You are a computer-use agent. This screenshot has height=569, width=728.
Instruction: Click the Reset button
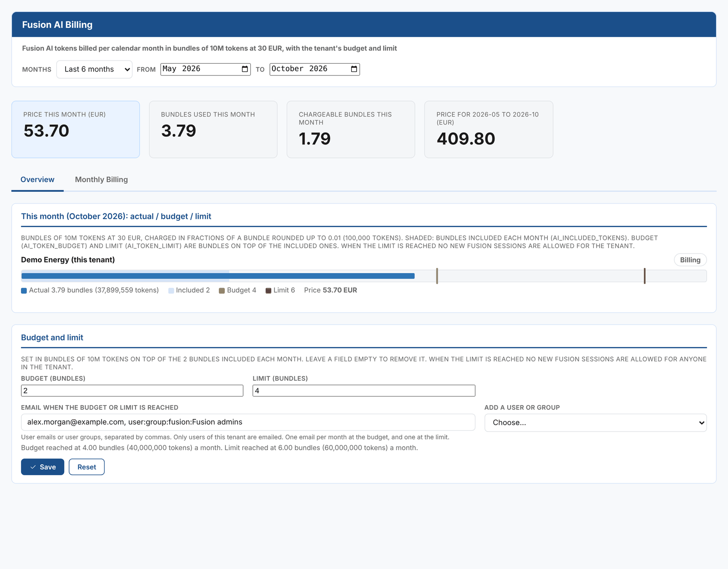click(86, 467)
